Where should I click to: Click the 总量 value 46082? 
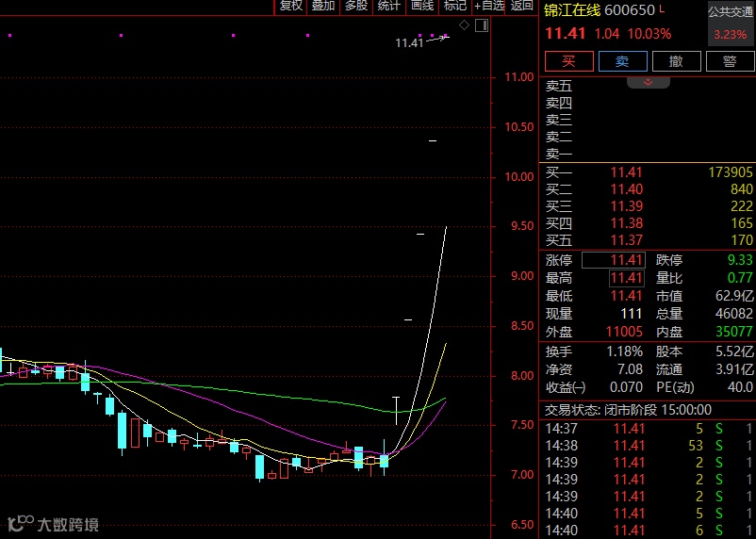pos(734,314)
